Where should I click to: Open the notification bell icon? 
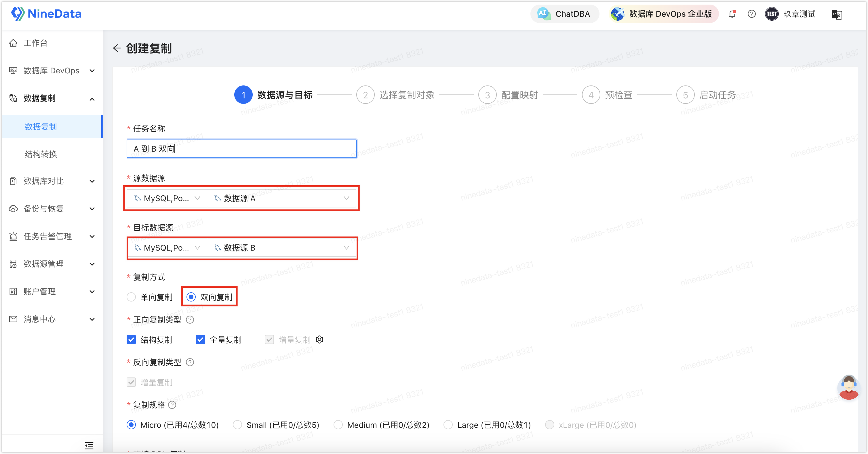pyautogui.click(x=732, y=14)
